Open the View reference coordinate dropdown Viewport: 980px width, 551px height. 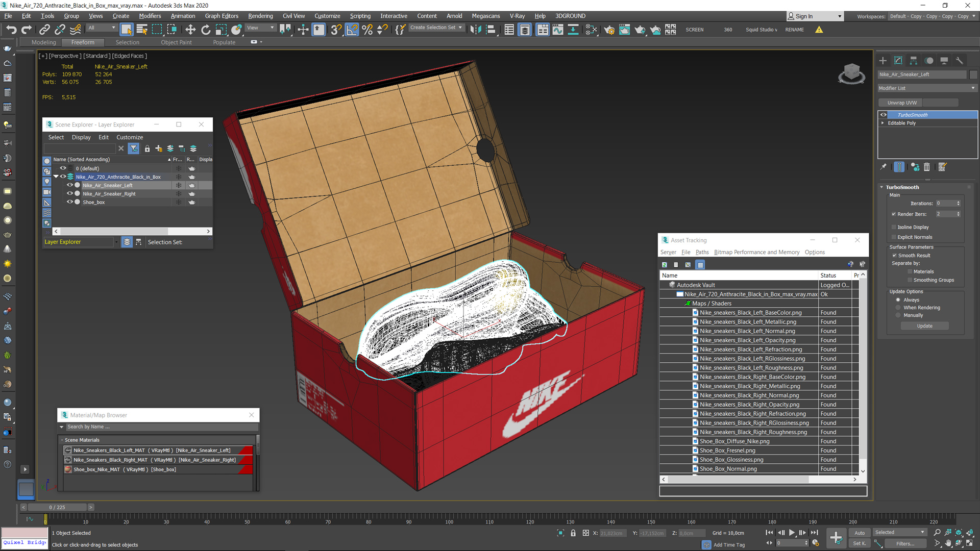pos(261,28)
